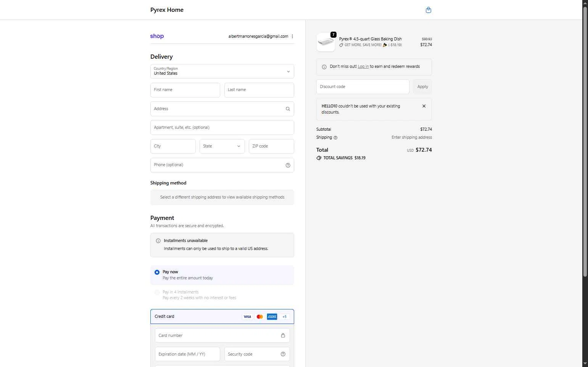Click the scrollbar down arrow
The image size is (588, 367).
(x=585, y=364)
